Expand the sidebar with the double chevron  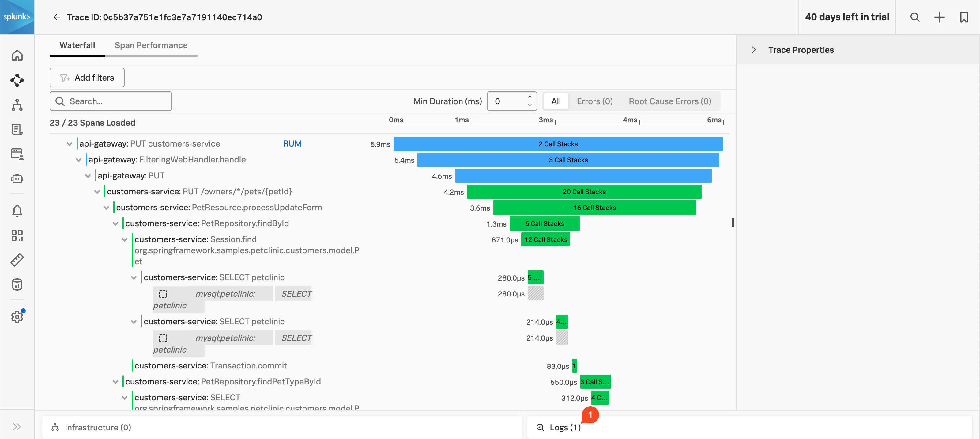[17, 426]
